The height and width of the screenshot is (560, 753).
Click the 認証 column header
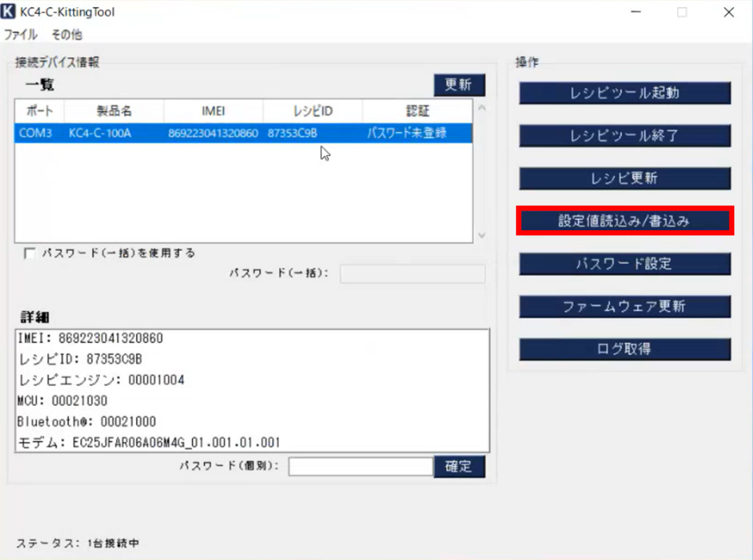click(417, 111)
